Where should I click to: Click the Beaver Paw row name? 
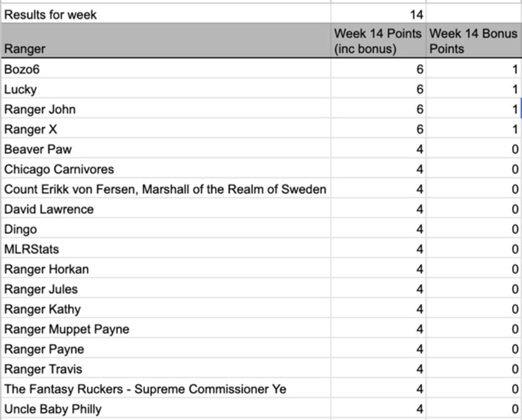[166, 149]
